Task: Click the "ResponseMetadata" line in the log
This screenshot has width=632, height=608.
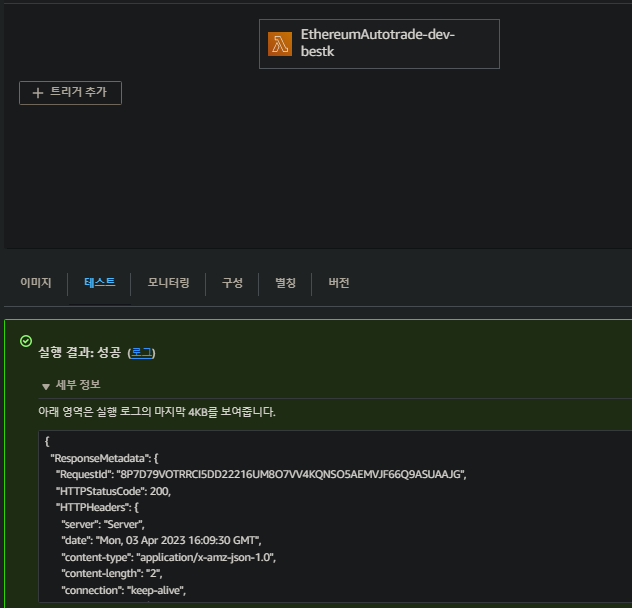Action: (104, 458)
